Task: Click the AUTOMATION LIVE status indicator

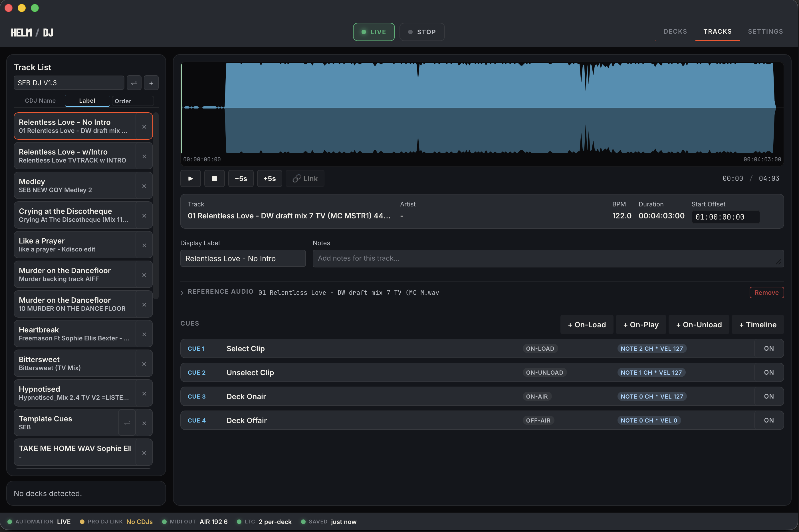Action: pyautogui.click(x=39, y=521)
